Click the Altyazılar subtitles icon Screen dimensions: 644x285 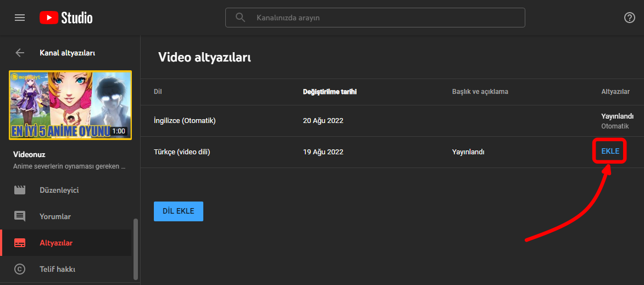tap(20, 243)
